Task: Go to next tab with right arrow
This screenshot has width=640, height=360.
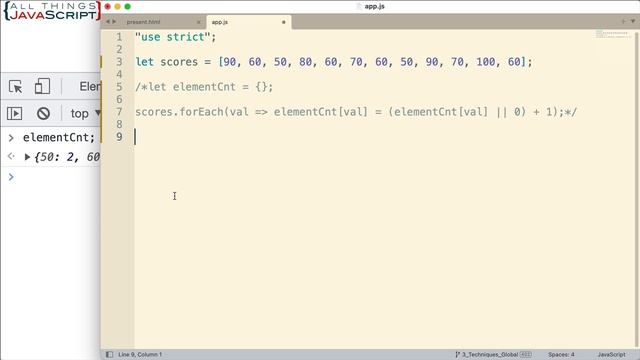Action: (x=114, y=22)
